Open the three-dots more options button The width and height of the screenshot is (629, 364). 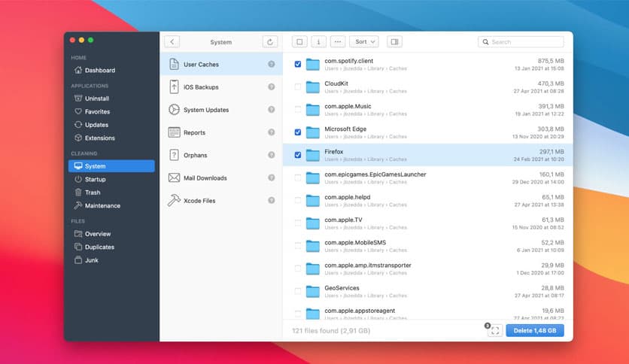338,41
